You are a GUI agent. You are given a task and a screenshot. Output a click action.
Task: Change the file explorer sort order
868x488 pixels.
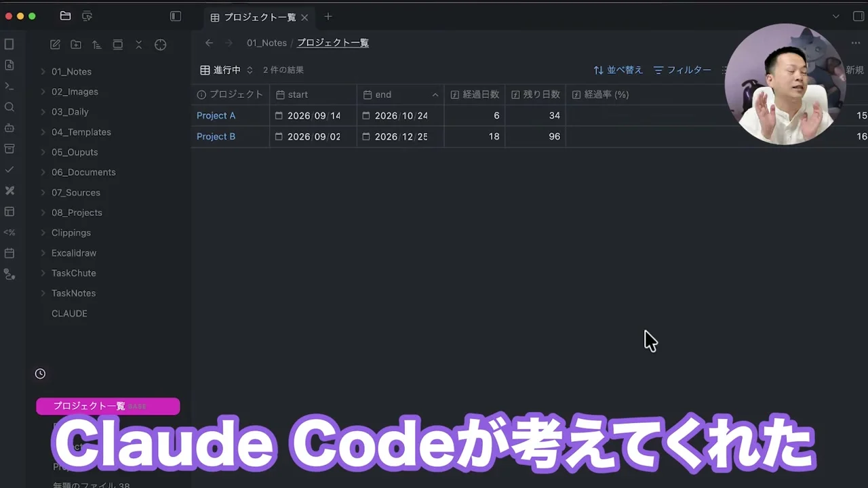tap(97, 45)
